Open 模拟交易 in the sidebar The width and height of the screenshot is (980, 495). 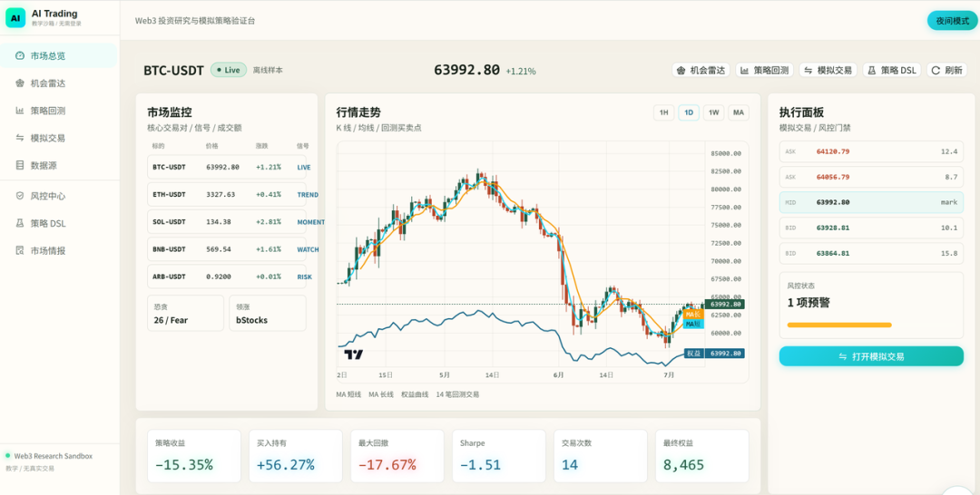coord(58,138)
